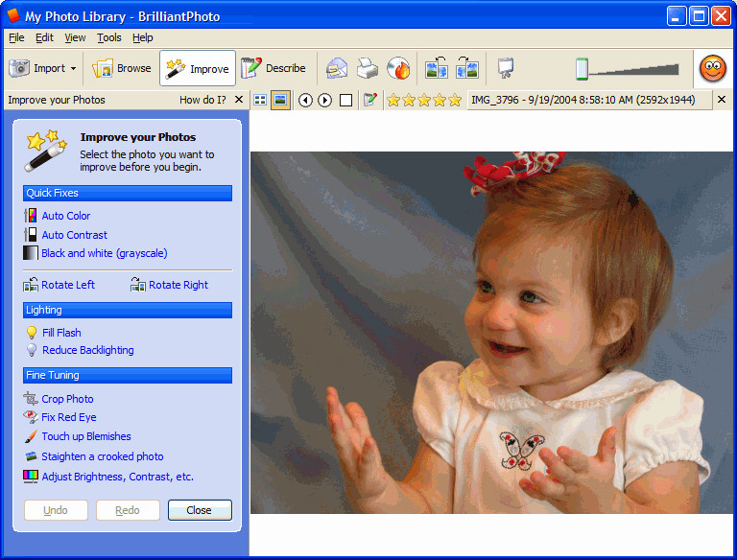Click the Auto Contrast icon
Screen dimensions: 737x560
(31, 234)
